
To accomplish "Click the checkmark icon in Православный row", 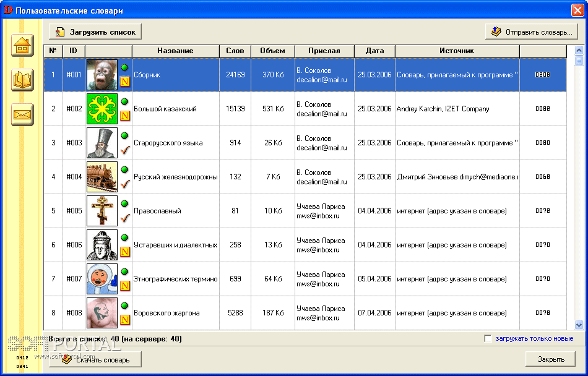I will 125,218.
